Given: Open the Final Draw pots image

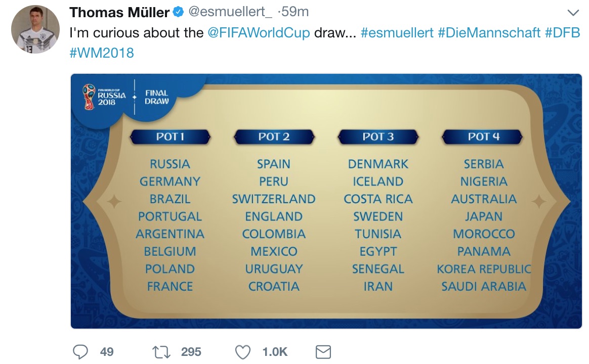Looking at the screenshot, I should coord(326,201).
